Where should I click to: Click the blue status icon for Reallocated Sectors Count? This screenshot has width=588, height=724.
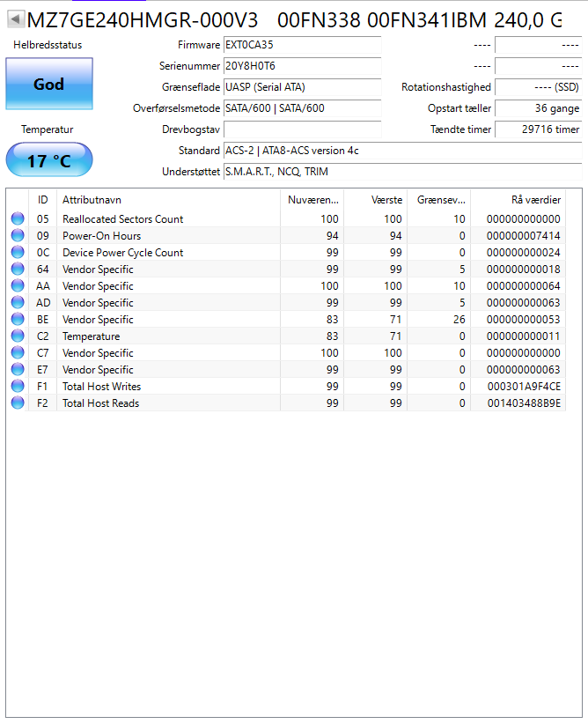[x=18, y=219]
